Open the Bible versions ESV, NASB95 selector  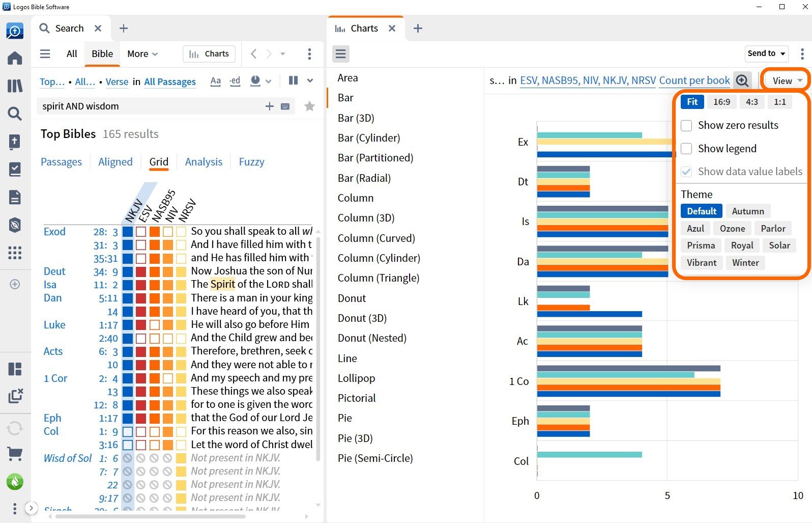[x=588, y=80]
